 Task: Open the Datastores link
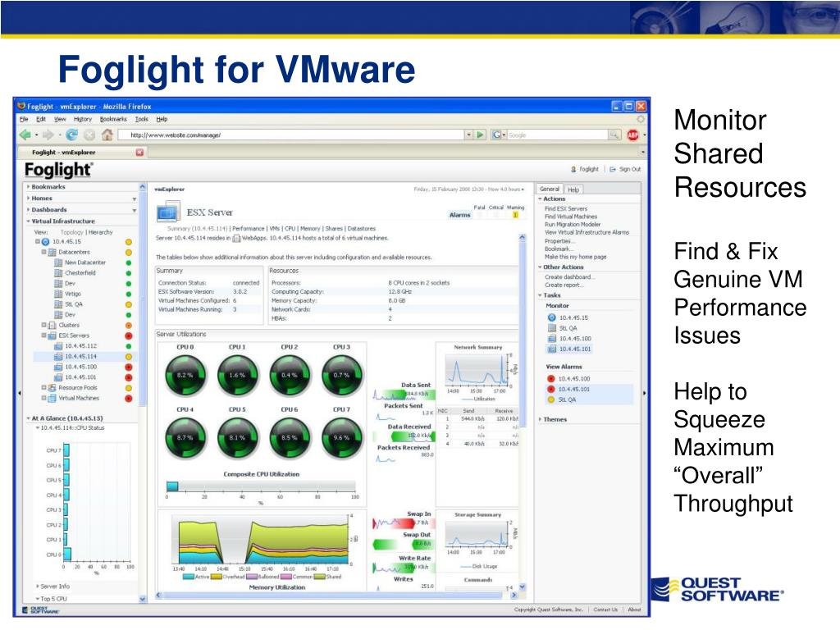click(x=362, y=229)
